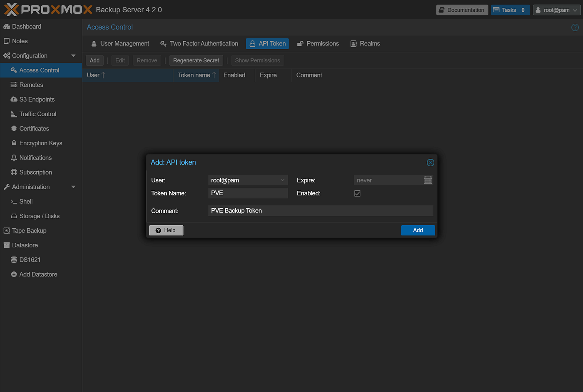This screenshot has width=583, height=392.
Task: Select the API Token tab
Action: point(268,44)
